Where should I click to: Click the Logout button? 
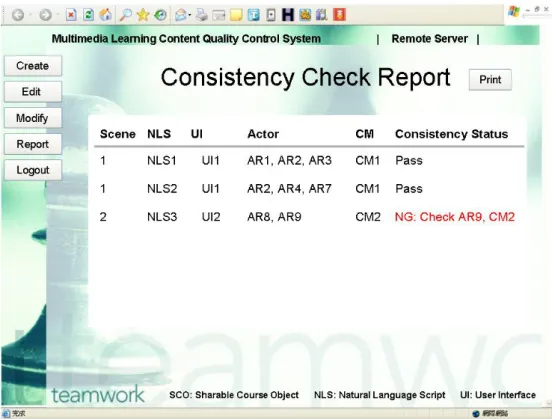(33, 170)
